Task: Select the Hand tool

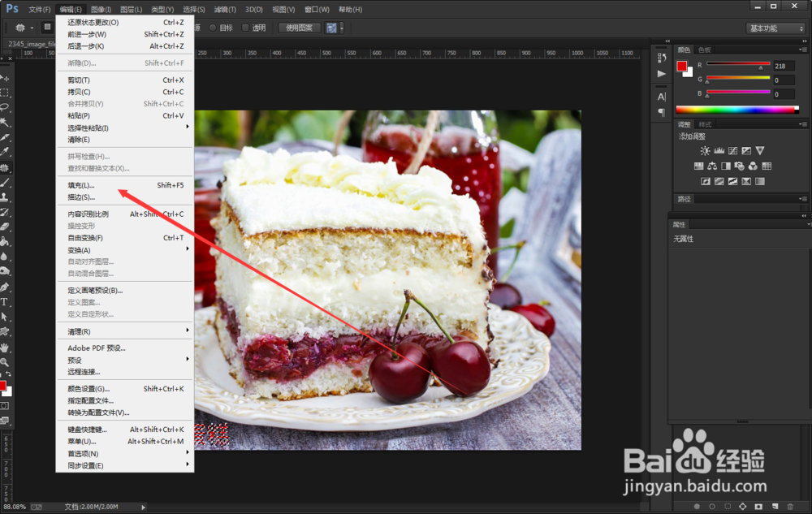Action: tap(5, 348)
